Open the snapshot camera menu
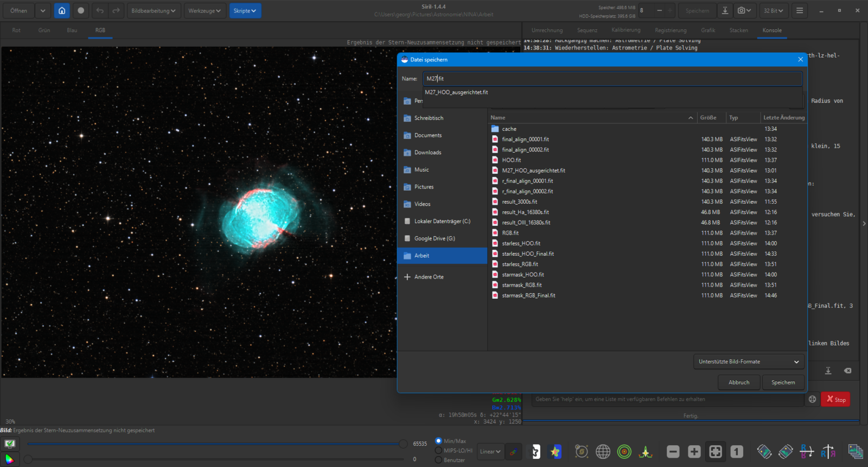 tap(744, 10)
